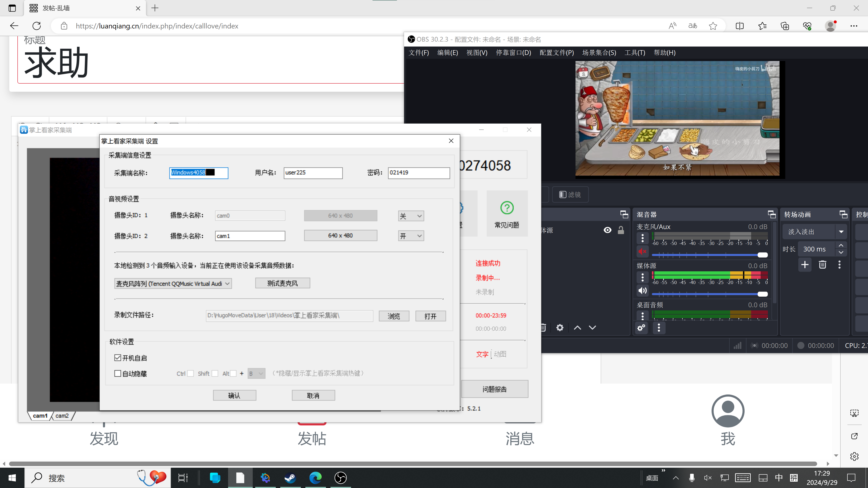Switch to the cam2 tab
Viewport: 868px width, 488px height.
click(x=62, y=416)
